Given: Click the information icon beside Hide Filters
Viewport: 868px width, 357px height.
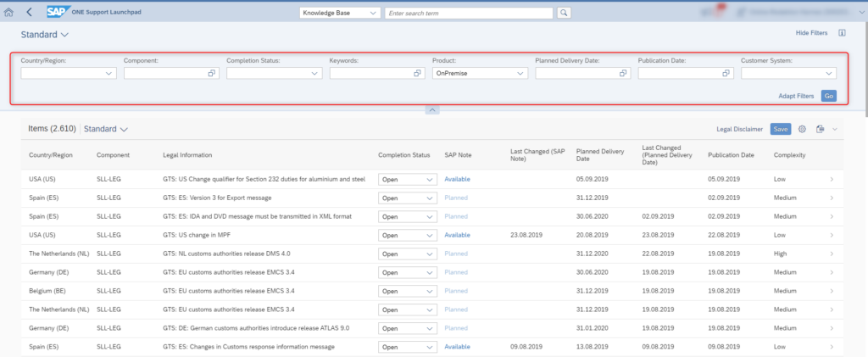Looking at the screenshot, I should [x=842, y=33].
